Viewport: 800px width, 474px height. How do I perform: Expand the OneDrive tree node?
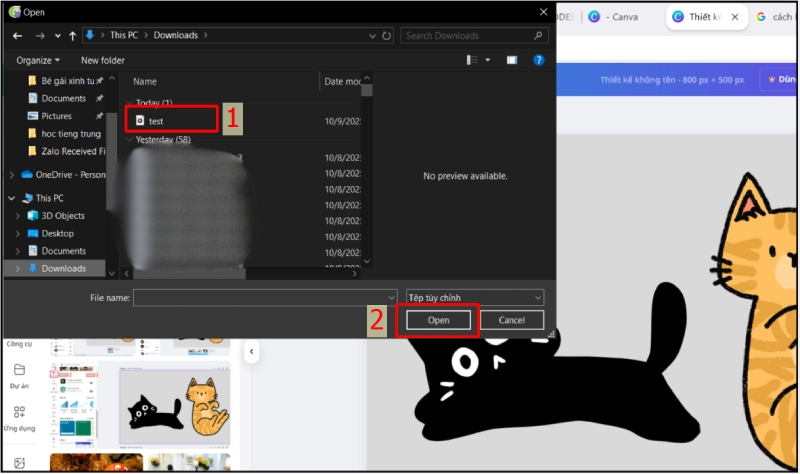[x=11, y=174]
